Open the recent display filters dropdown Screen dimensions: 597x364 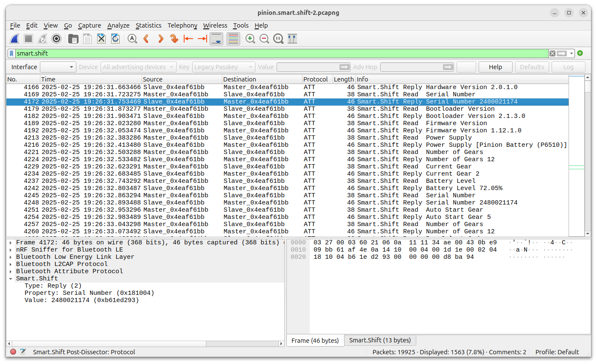(x=572, y=53)
